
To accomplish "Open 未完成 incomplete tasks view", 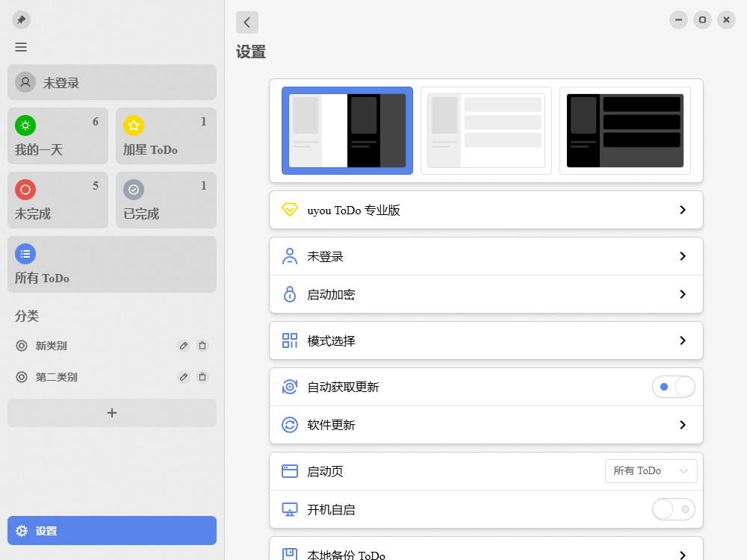I will (x=58, y=200).
